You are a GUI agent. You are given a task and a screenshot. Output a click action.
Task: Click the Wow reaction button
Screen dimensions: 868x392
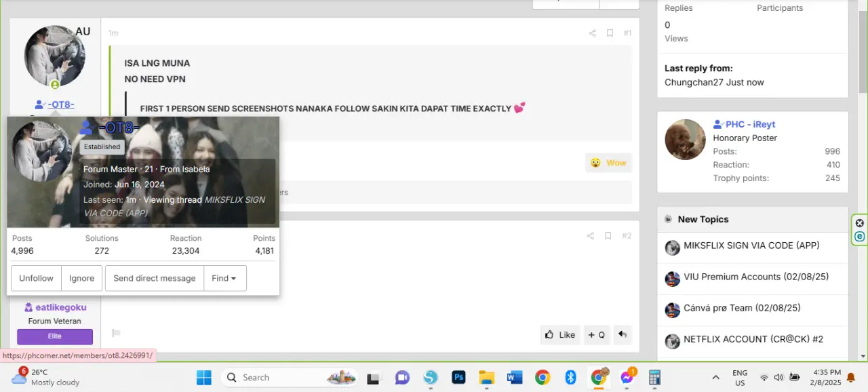point(608,163)
